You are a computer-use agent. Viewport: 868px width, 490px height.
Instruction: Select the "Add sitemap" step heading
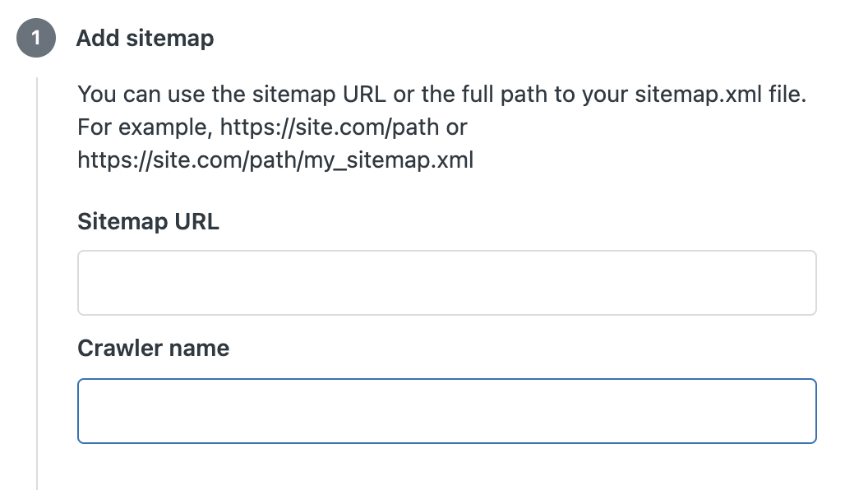tap(145, 39)
